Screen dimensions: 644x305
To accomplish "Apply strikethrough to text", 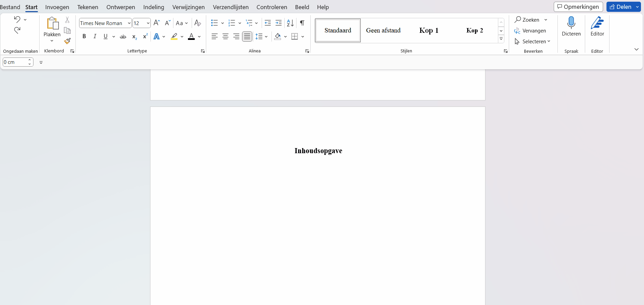I will point(123,36).
